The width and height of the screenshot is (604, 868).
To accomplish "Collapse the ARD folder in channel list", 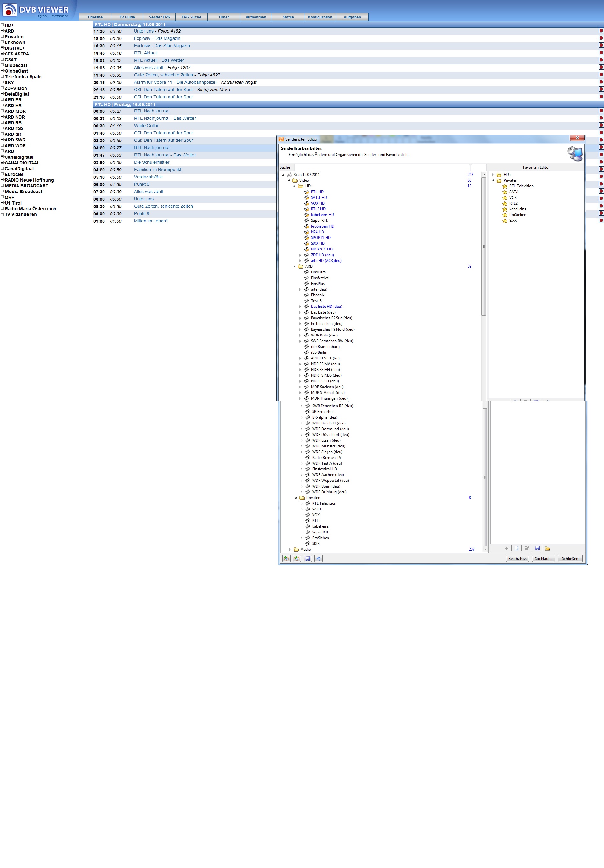I will [294, 266].
